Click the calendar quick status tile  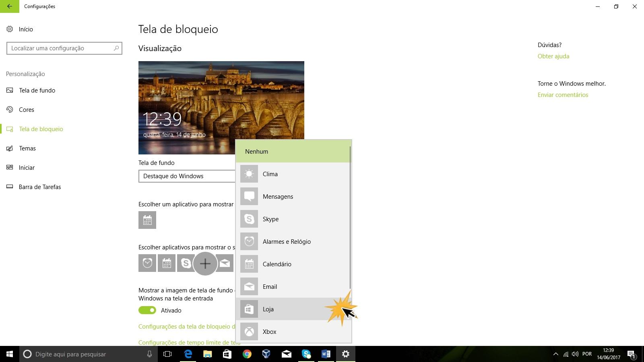[x=167, y=263]
